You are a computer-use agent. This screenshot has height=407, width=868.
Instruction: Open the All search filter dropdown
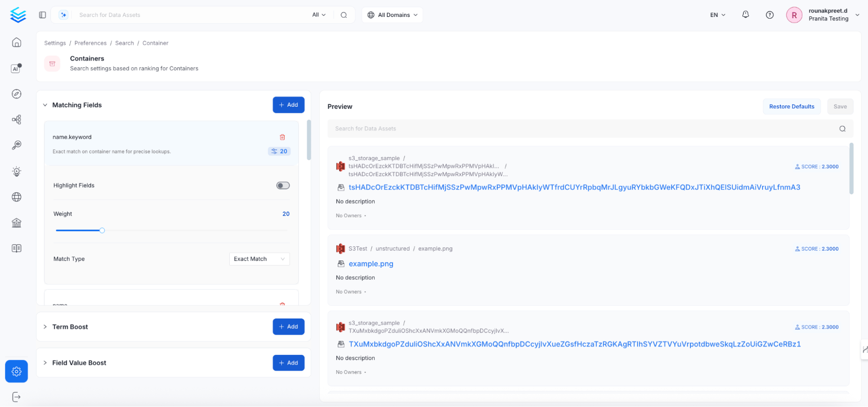tap(319, 15)
